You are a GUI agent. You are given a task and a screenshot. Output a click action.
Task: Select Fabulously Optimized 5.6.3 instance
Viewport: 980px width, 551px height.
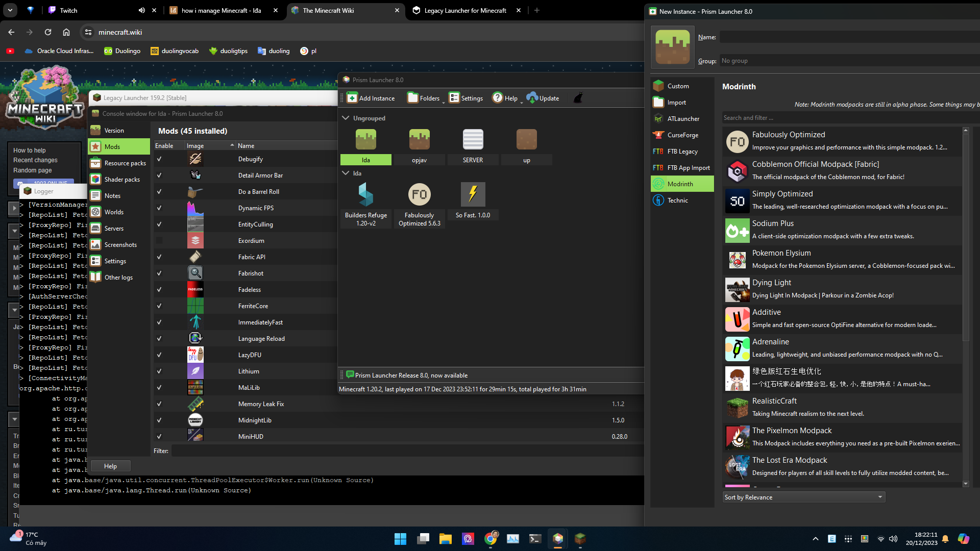tap(420, 205)
